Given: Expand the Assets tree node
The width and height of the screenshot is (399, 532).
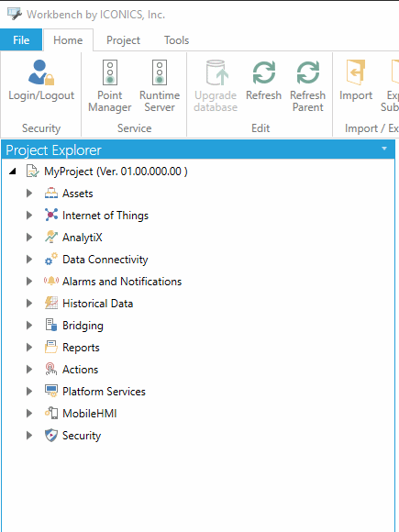Looking at the screenshot, I should (x=29, y=194).
